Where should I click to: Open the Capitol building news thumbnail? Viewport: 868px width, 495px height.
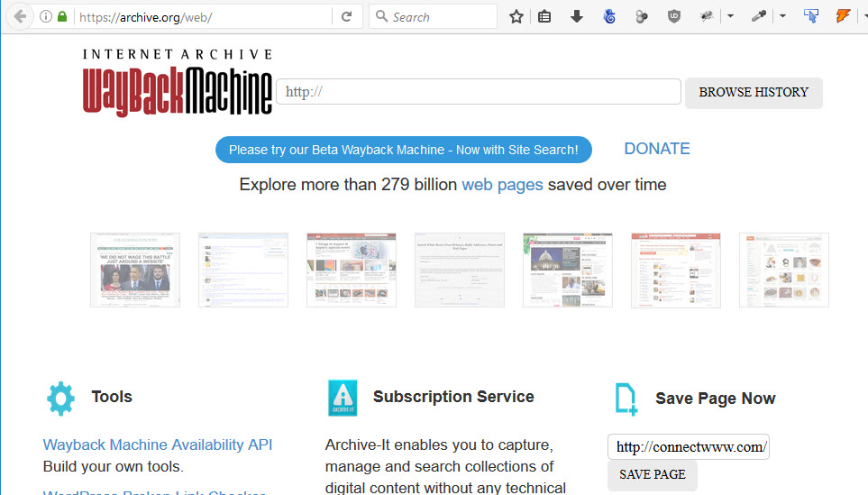coord(568,270)
